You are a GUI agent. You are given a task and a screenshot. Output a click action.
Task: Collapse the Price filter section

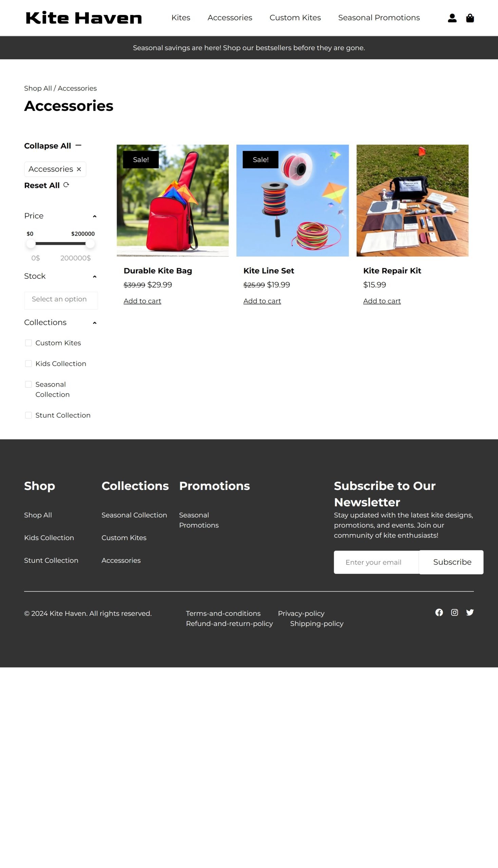pos(95,216)
